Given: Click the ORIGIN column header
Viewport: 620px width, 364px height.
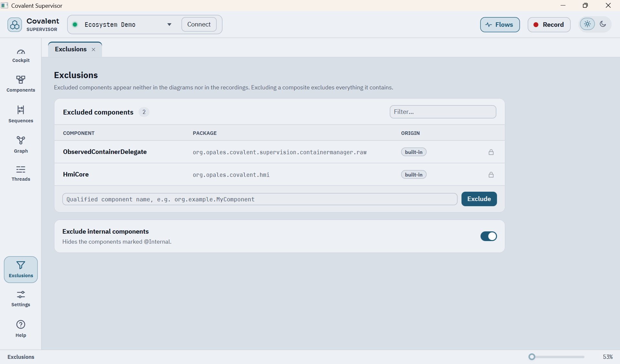Looking at the screenshot, I should [410, 133].
